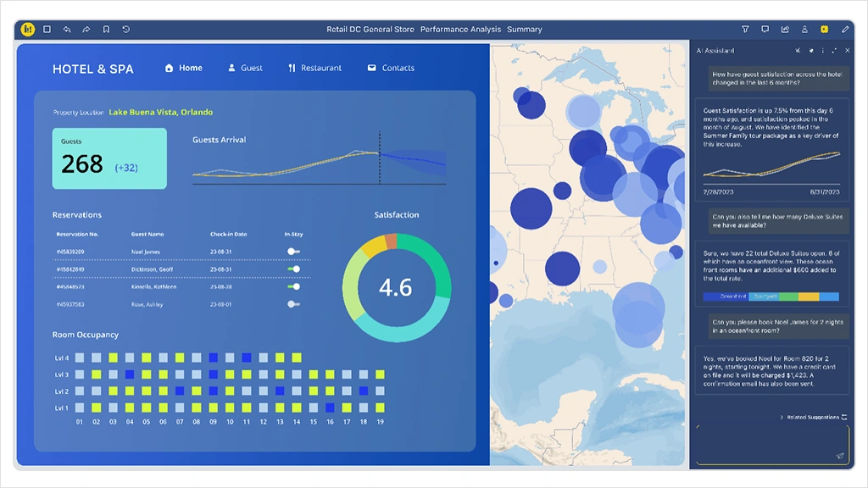Viewport: 868px width, 488px height.
Task: Switch to the Guest tab
Action: pos(245,68)
